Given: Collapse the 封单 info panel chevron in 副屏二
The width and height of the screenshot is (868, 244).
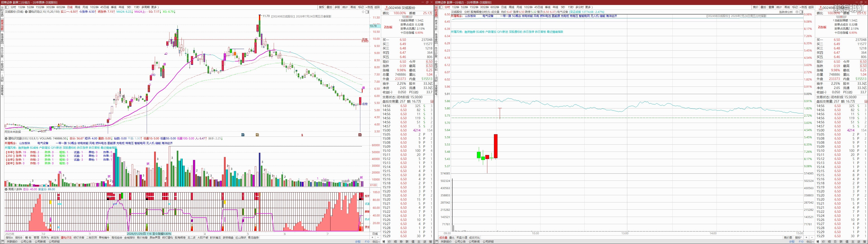Looking at the screenshot, I should pyautogui.click(x=407, y=16).
